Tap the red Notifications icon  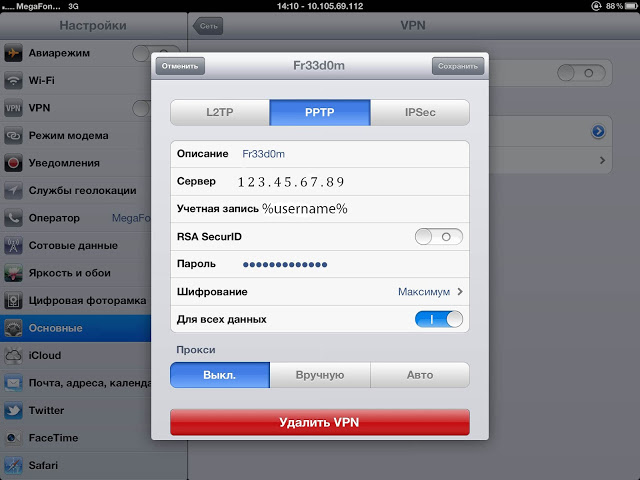14,162
